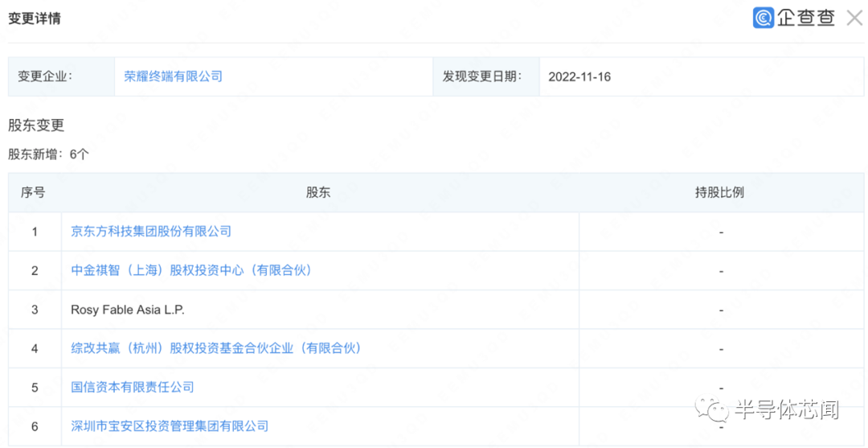Open 荣耀终端有限公司 company link

click(x=174, y=76)
